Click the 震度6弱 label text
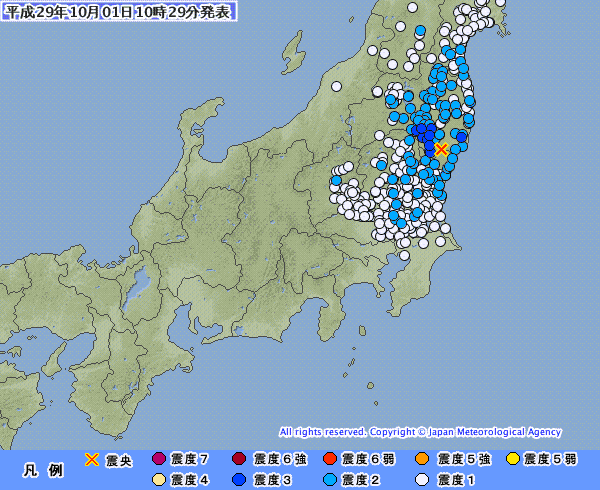This screenshot has width=600, height=490. [368, 459]
